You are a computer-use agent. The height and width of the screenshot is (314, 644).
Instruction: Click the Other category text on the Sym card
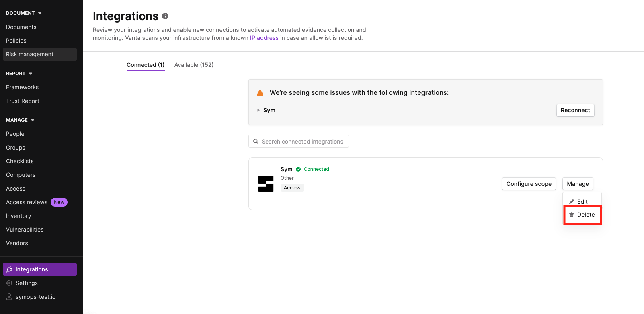click(287, 178)
